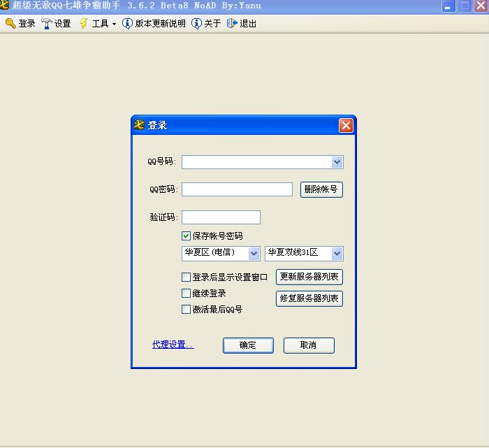Open the 工具 menu arrow
489x448 pixels.
(x=114, y=24)
